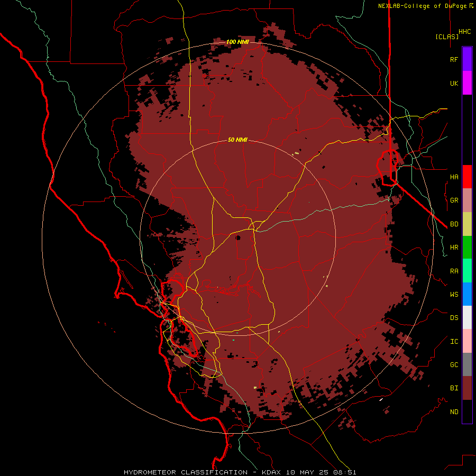Click the ND legend label

click(454, 412)
